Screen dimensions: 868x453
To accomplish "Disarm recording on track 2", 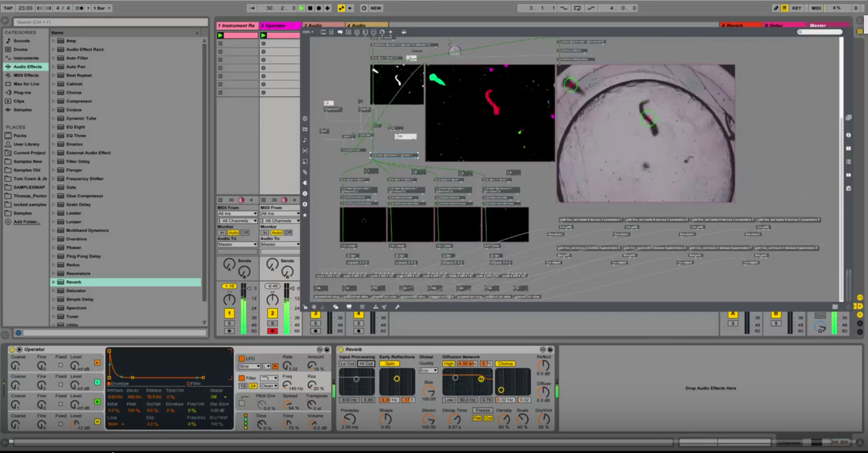I will [272, 331].
